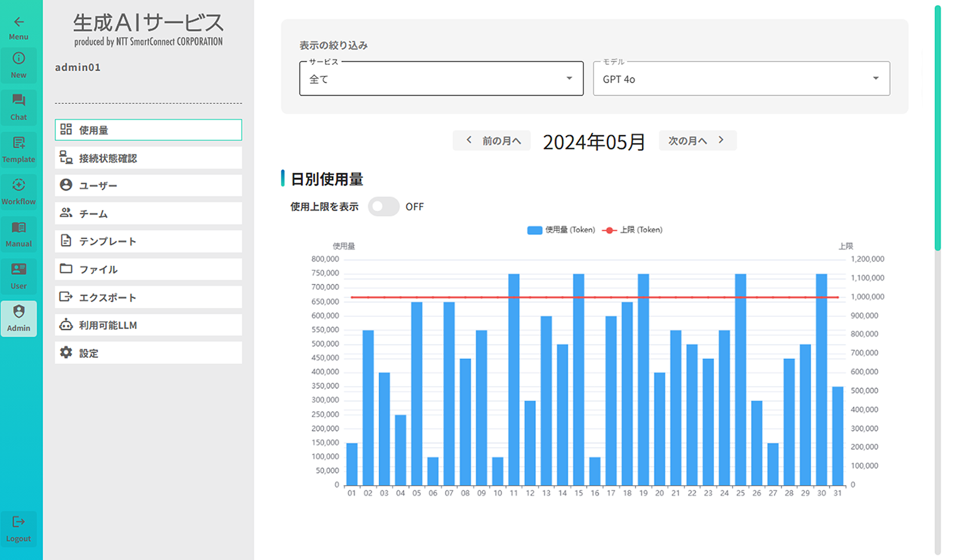
Task: Click the bar for day 01
Action: coord(351,464)
